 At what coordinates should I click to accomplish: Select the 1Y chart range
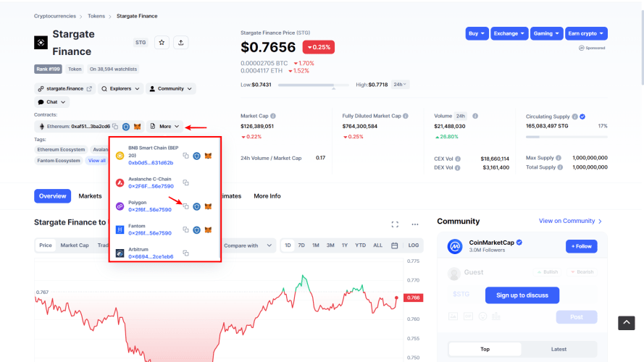[345, 245]
